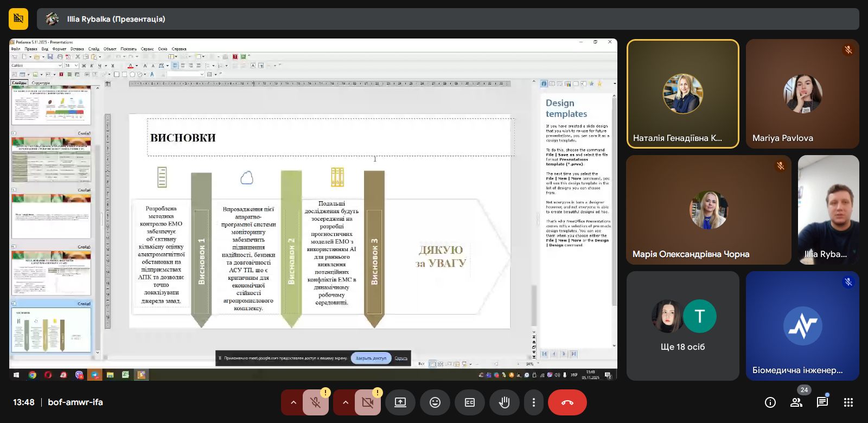The image size is (868, 423).
Task: Open the chat panel icon
Action: coord(822,402)
